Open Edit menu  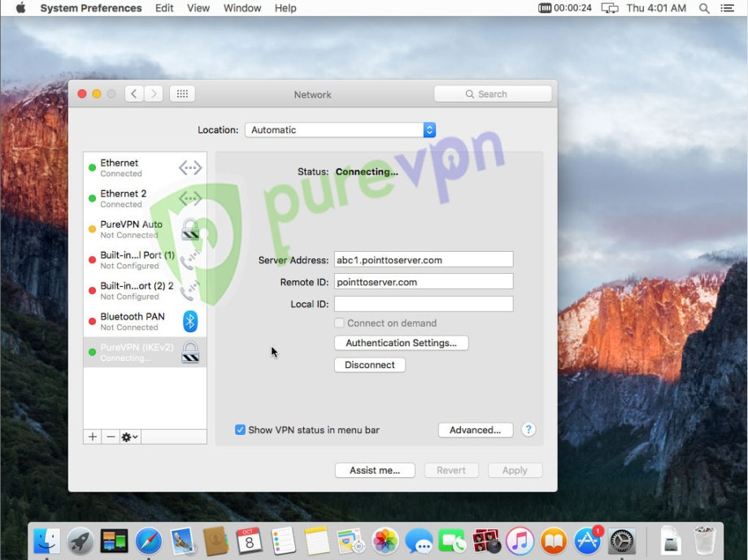(164, 8)
